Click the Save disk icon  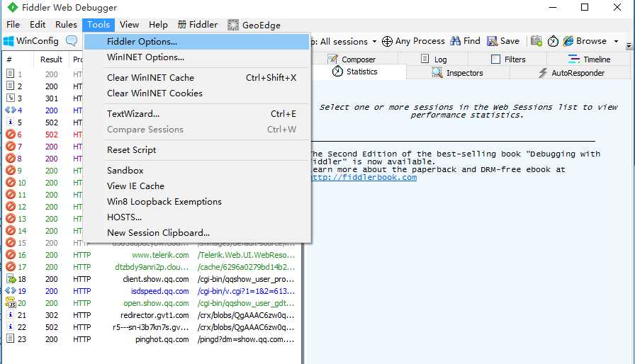(x=492, y=41)
